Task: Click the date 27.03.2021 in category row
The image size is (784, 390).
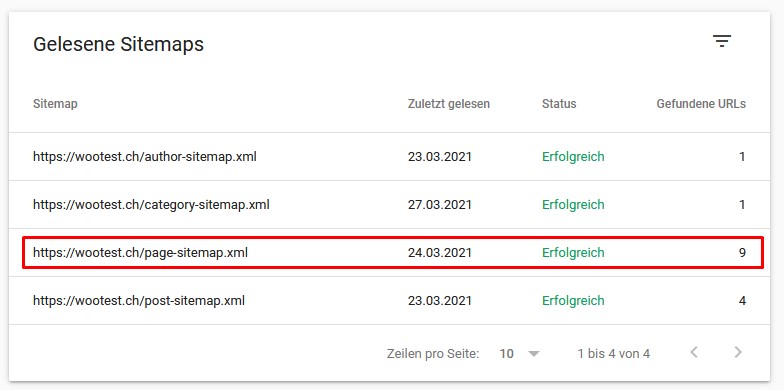Action: pyautogui.click(x=440, y=204)
